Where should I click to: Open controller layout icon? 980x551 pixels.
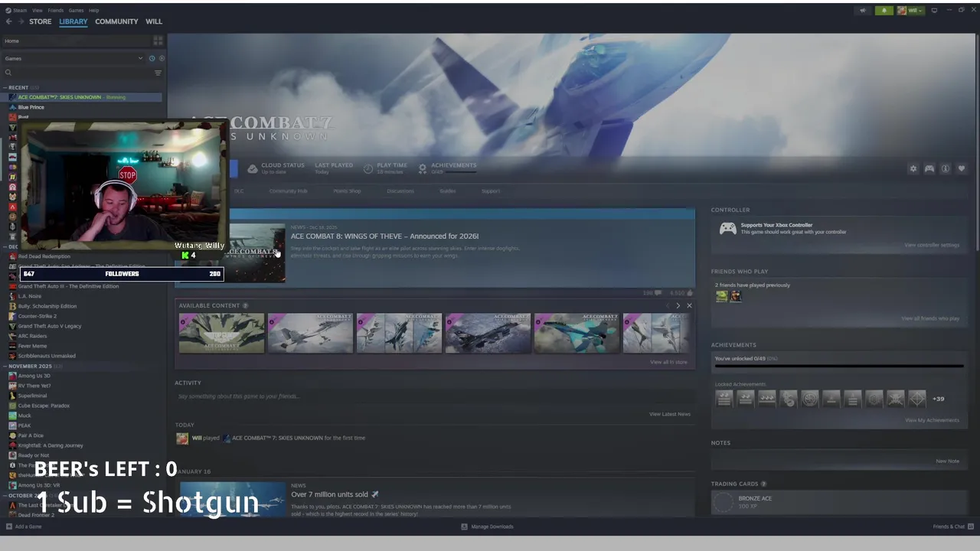coord(929,168)
